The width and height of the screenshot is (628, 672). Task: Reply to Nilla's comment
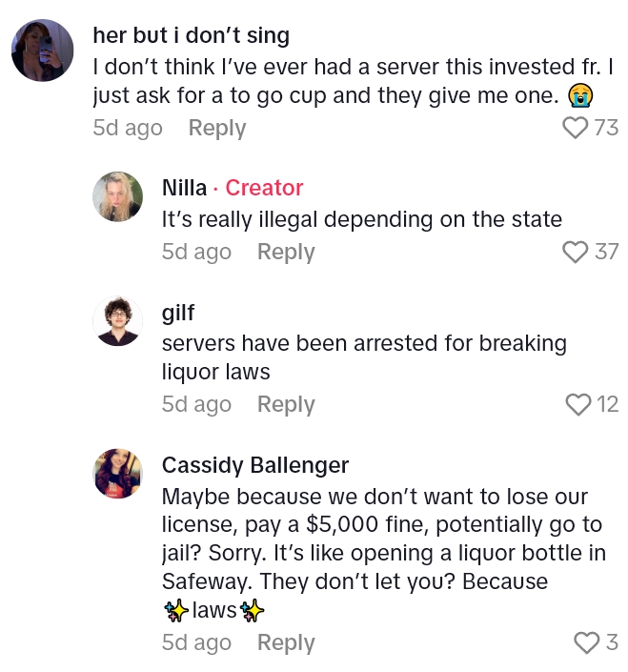coord(286,252)
